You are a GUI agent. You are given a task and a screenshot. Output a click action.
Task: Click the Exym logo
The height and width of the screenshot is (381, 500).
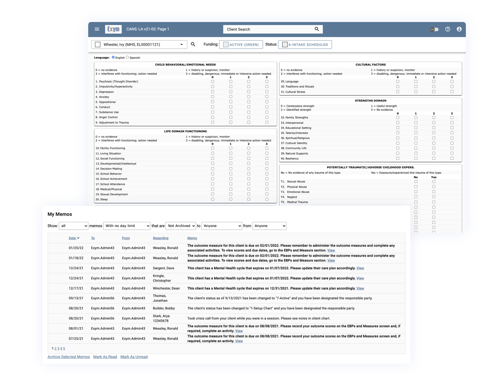coord(113,29)
